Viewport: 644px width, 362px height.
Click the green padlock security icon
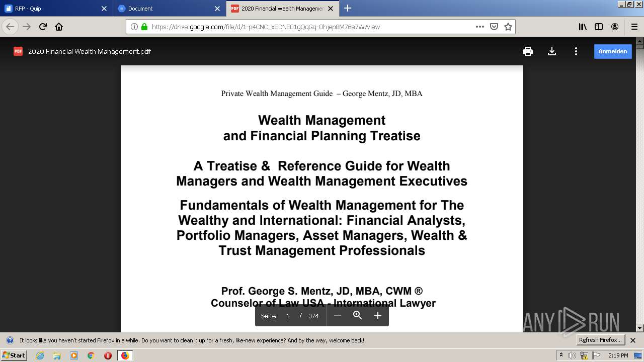pyautogui.click(x=144, y=27)
